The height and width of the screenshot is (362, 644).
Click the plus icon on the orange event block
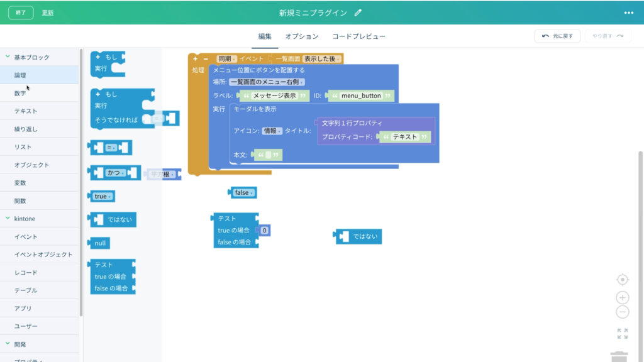point(196,57)
